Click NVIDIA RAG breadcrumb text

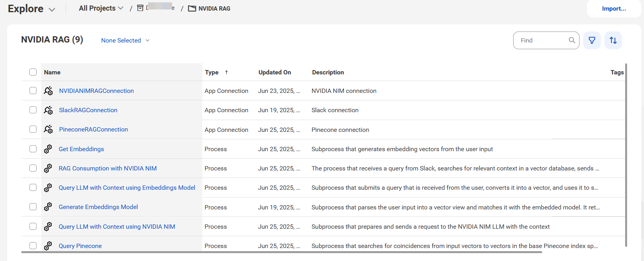(x=215, y=9)
